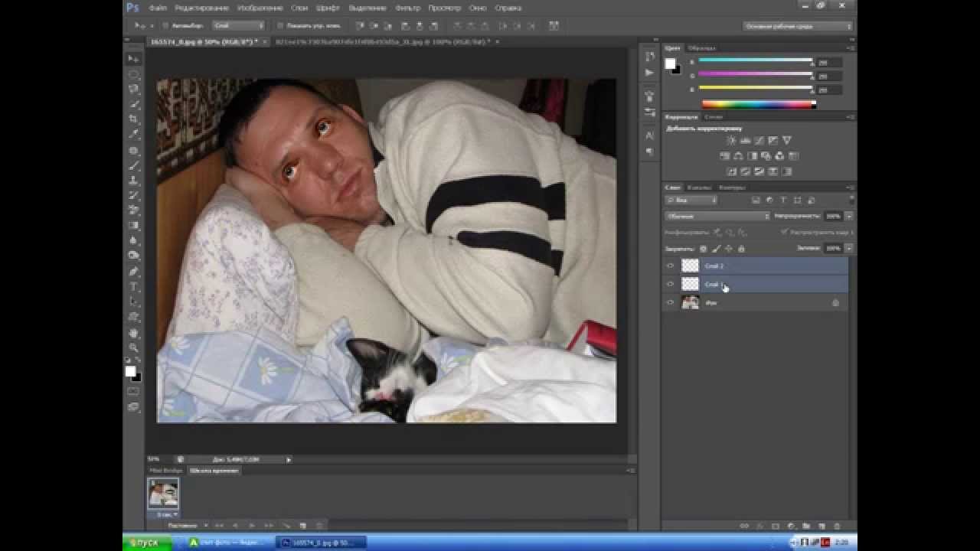This screenshot has width=980, height=551.
Task: Expand the status bar info arrow
Action: point(289,459)
